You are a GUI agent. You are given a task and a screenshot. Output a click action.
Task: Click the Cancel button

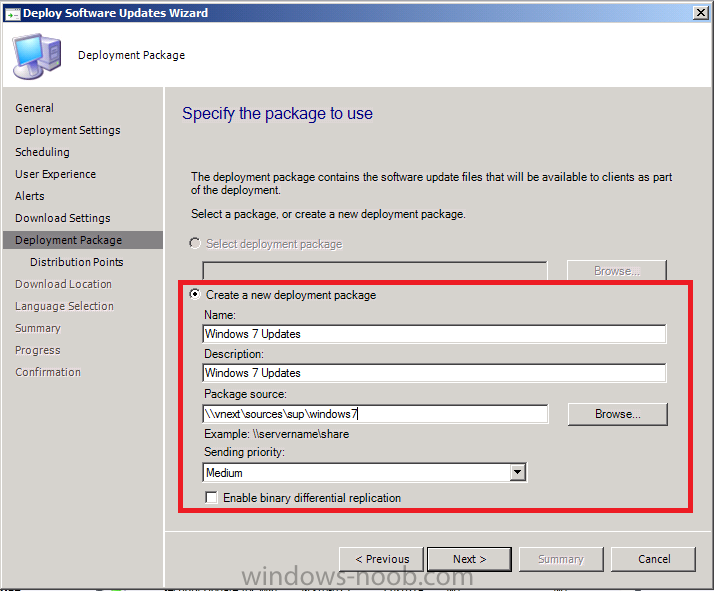pos(653,559)
